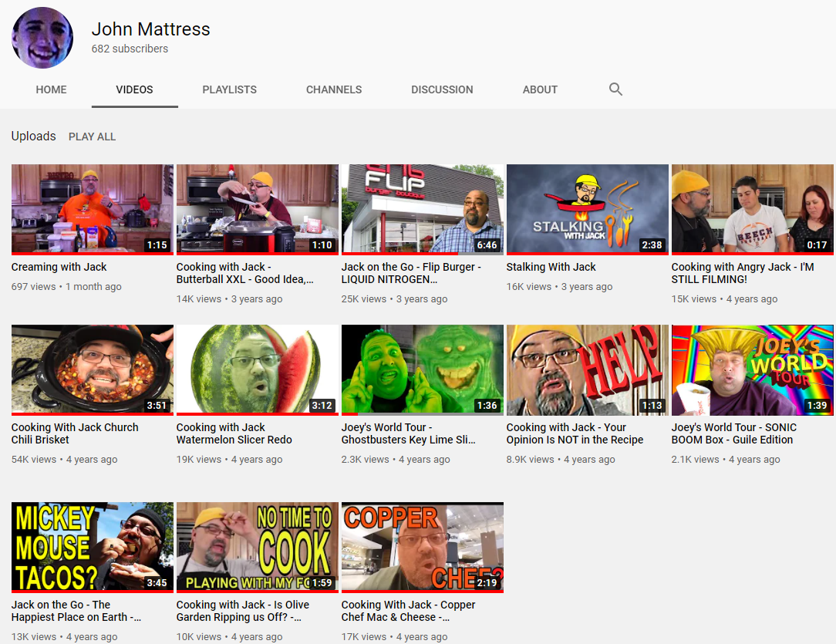Open the Creaming with Jack thumbnail
Screen dimensions: 836x644
[93, 209]
